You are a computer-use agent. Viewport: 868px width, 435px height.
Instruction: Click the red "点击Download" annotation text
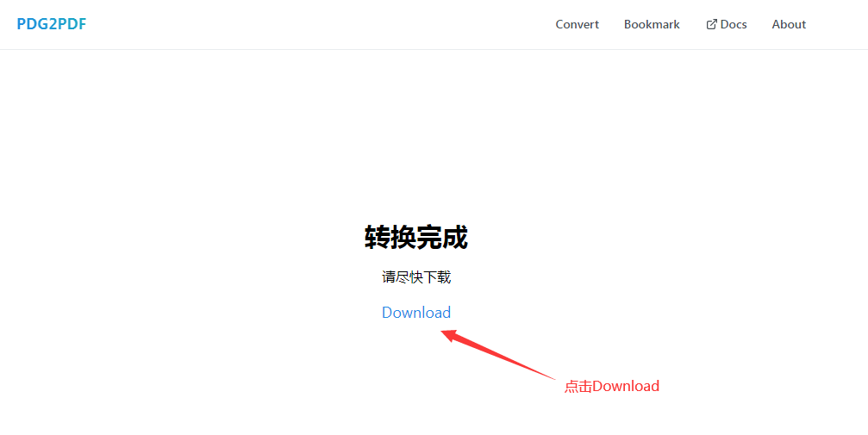pos(611,386)
